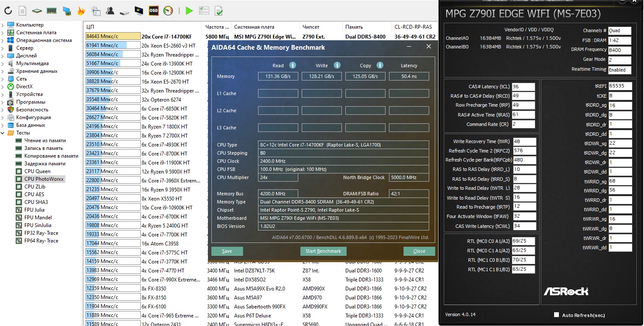Click the monitor diagnostics toolbar icon
The image size is (644, 326).
tap(139, 11)
